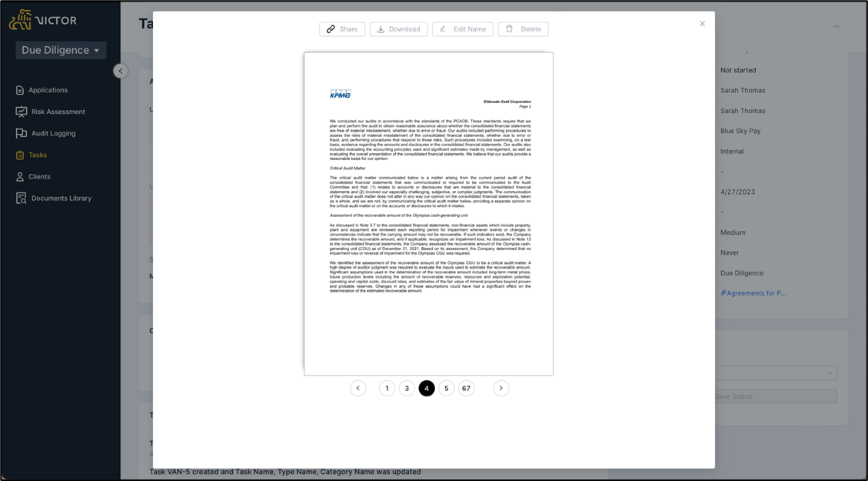Image resolution: width=868 pixels, height=481 pixels.
Task: Click the Save Status button
Action: [x=776, y=396]
